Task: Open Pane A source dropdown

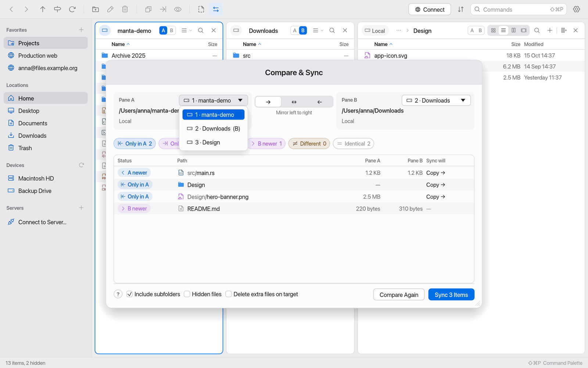Action: 214,100
